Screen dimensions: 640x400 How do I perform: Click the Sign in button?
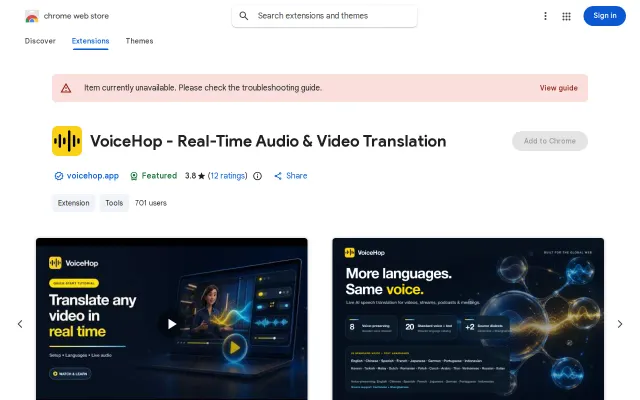pos(604,16)
